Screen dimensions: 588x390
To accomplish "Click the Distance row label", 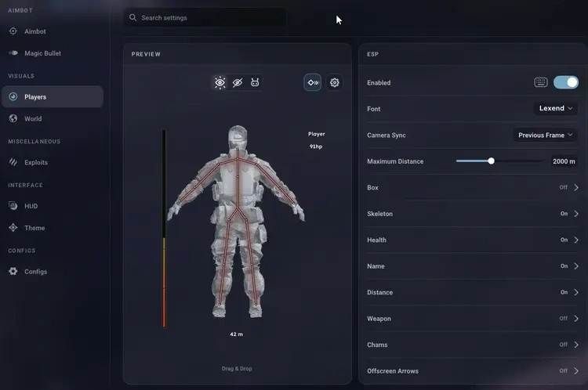I will [380, 292].
